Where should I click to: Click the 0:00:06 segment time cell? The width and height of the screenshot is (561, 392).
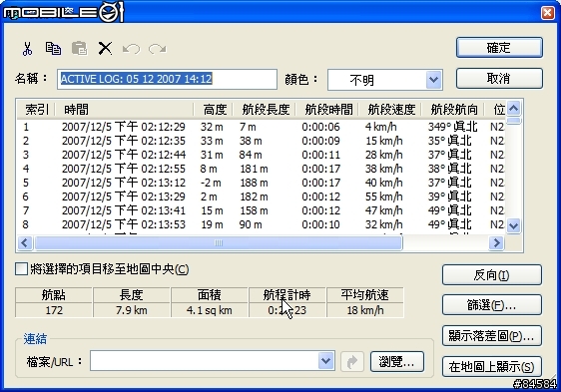click(320, 127)
